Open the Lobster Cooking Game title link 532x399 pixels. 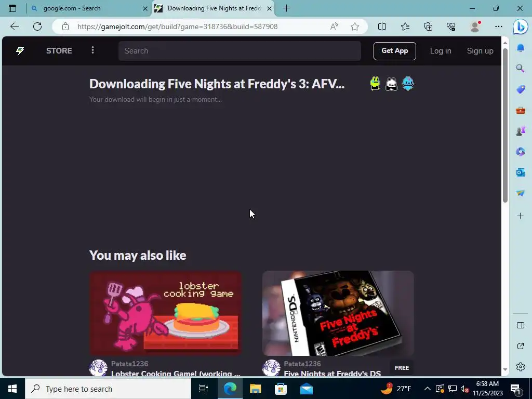coord(176,373)
